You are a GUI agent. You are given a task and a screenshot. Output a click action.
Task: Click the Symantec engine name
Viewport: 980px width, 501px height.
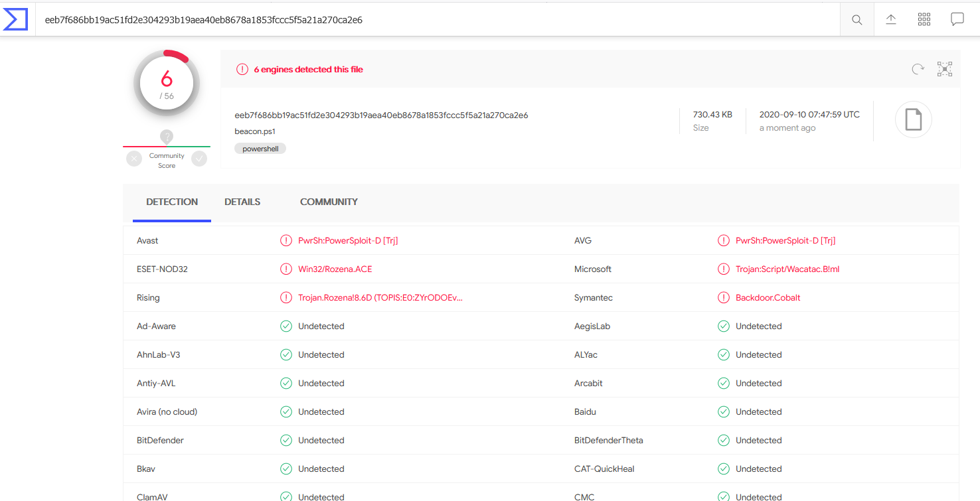coord(594,298)
